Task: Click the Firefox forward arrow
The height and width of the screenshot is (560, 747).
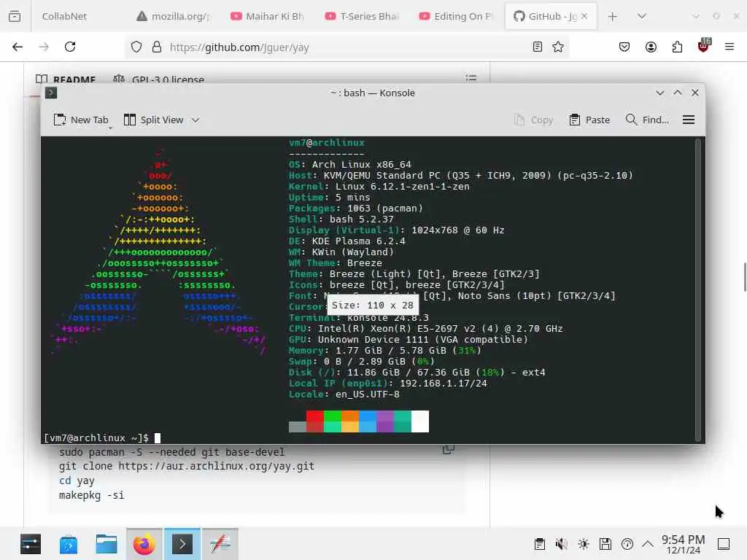Action: [x=44, y=47]
